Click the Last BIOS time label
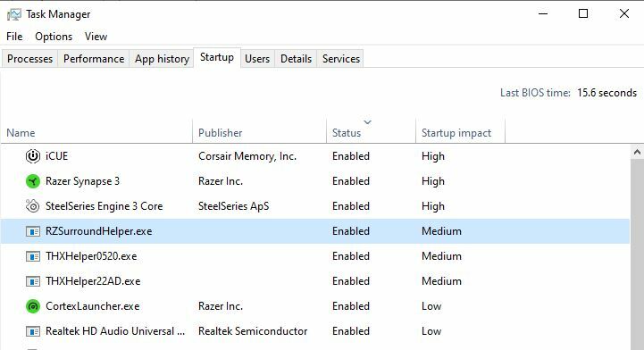This screenshot has height=350, width=644. 535,93
